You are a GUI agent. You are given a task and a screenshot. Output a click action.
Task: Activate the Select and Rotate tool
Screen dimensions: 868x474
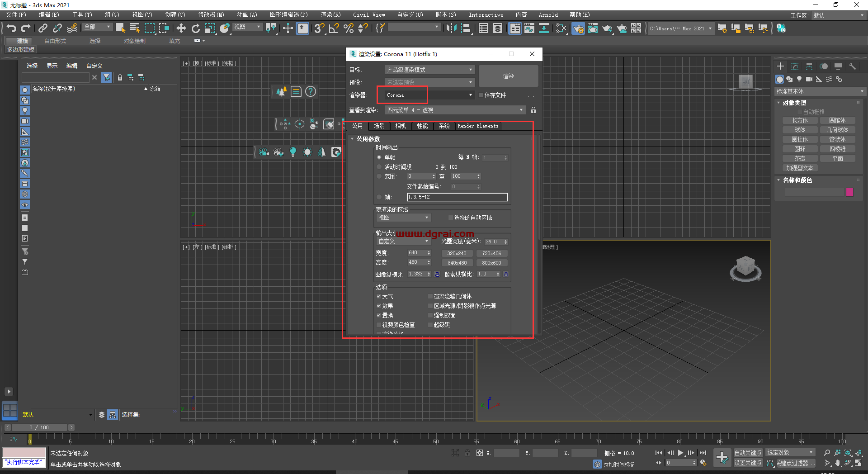195,28
